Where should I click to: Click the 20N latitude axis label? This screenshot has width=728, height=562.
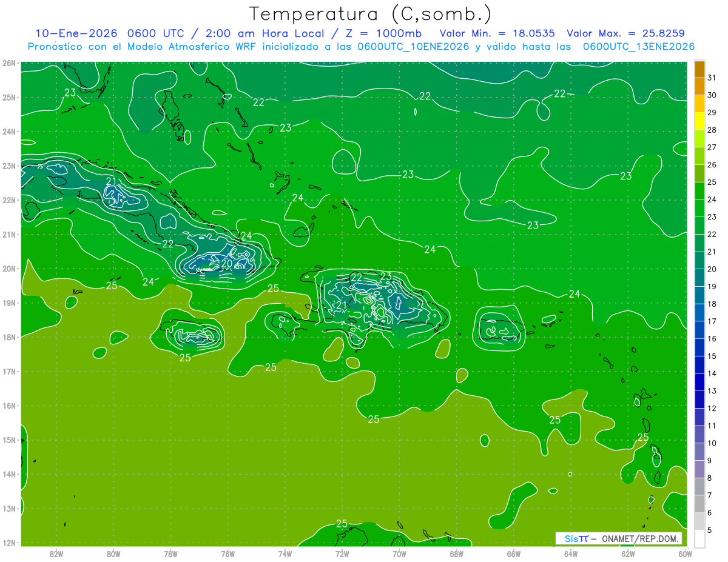pos(8,269)
